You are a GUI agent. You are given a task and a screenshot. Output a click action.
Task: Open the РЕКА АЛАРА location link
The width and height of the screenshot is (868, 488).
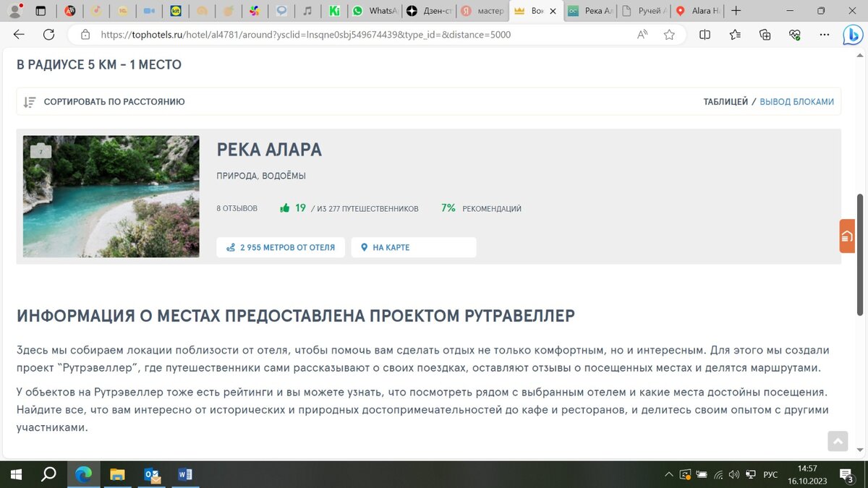click(x=269, y=150)
